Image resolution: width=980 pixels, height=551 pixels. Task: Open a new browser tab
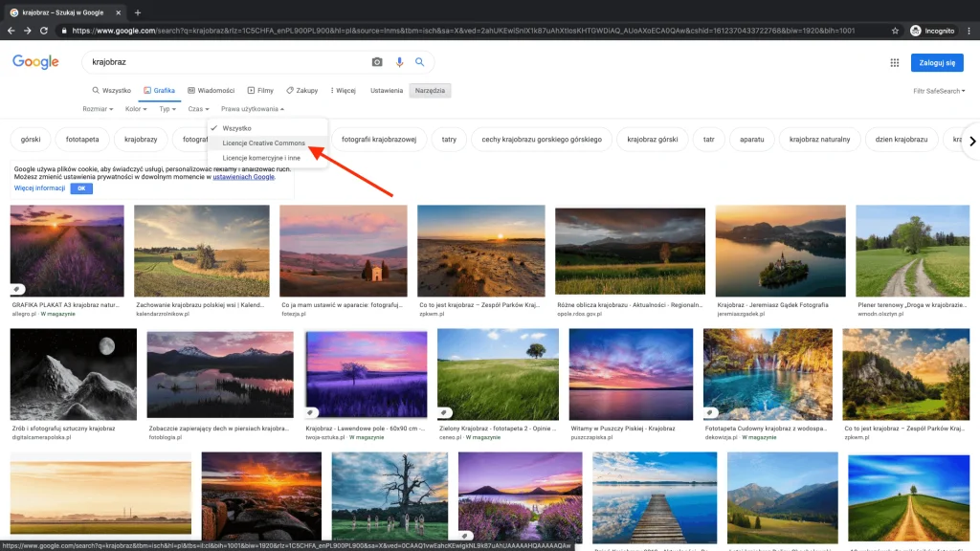138,12
